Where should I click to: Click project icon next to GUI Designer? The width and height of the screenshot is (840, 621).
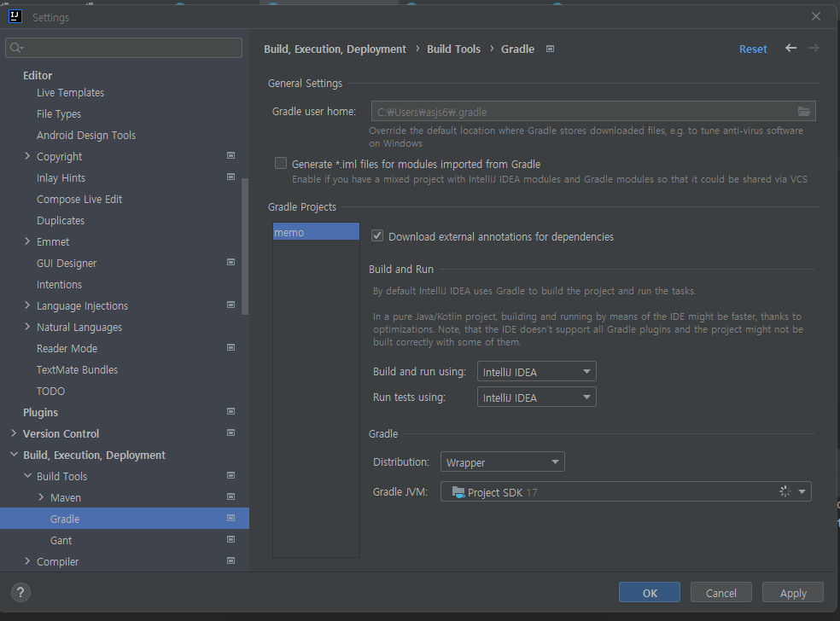tap(230, 262)
